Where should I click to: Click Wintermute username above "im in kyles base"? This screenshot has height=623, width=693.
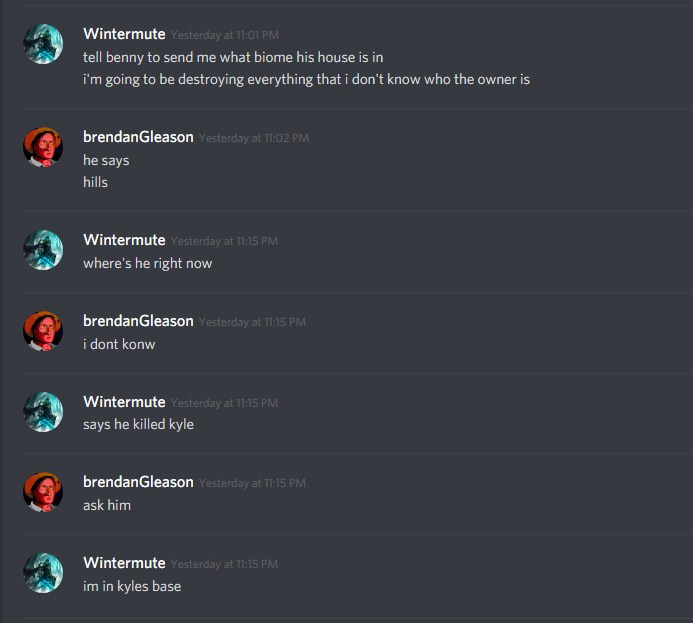coord(124,563)
